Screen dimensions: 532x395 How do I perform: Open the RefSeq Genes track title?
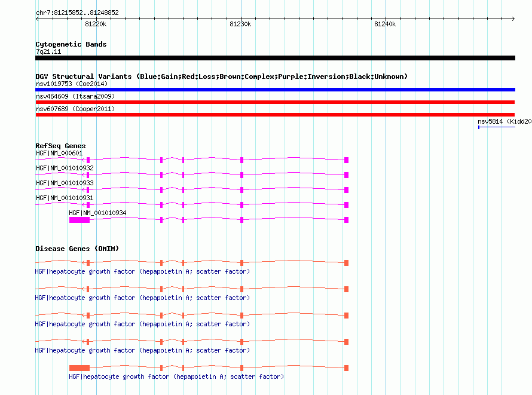[x=60, y=146]
